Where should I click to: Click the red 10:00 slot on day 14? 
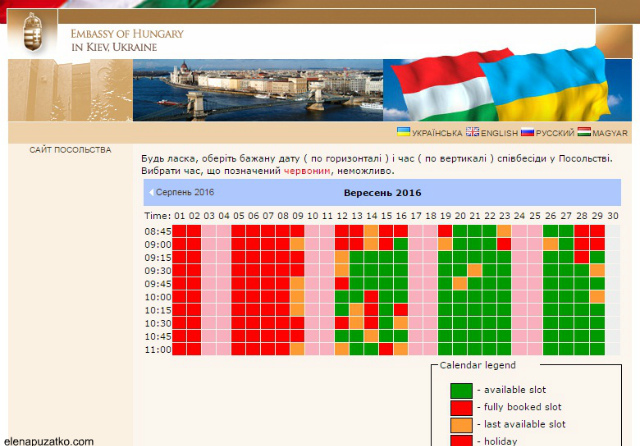click(x=371, y=297)
